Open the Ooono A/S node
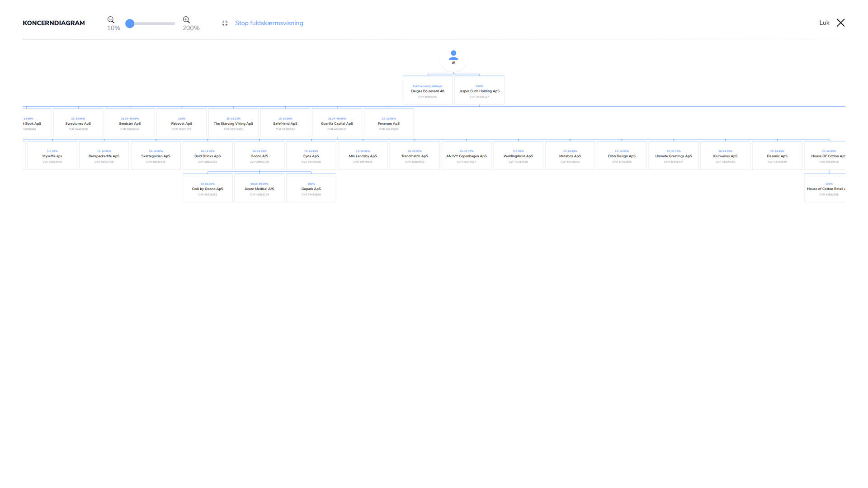This screenshot has width=868, height=488. click(259, 155)
